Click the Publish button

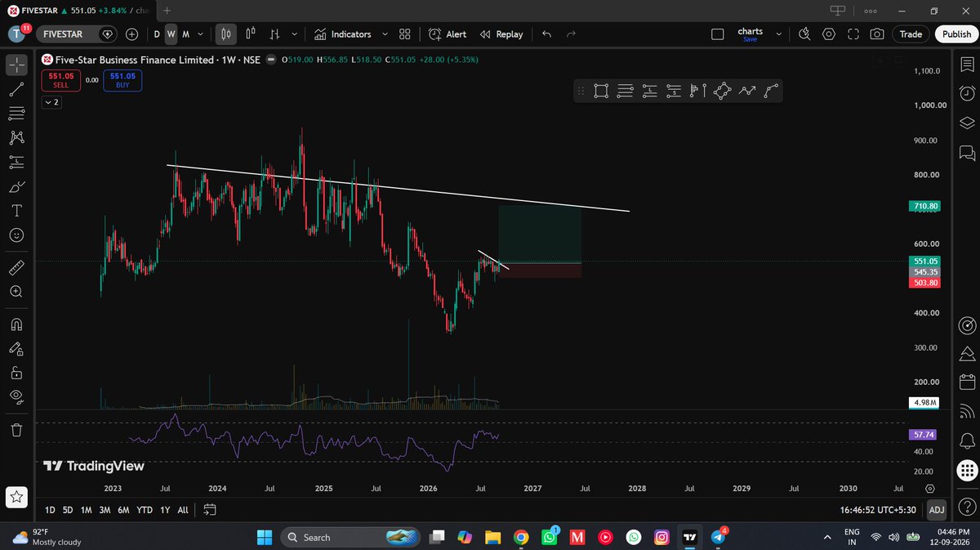(x=956, y=34)
